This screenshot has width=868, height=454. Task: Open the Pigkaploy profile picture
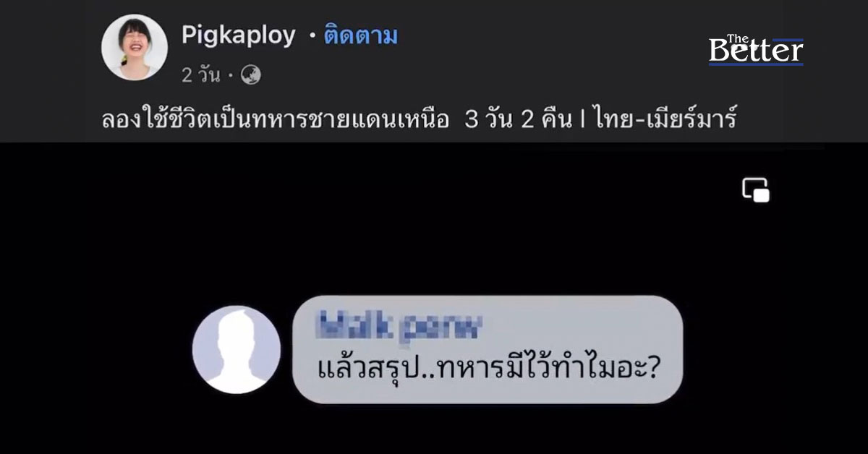pos(135,47)
